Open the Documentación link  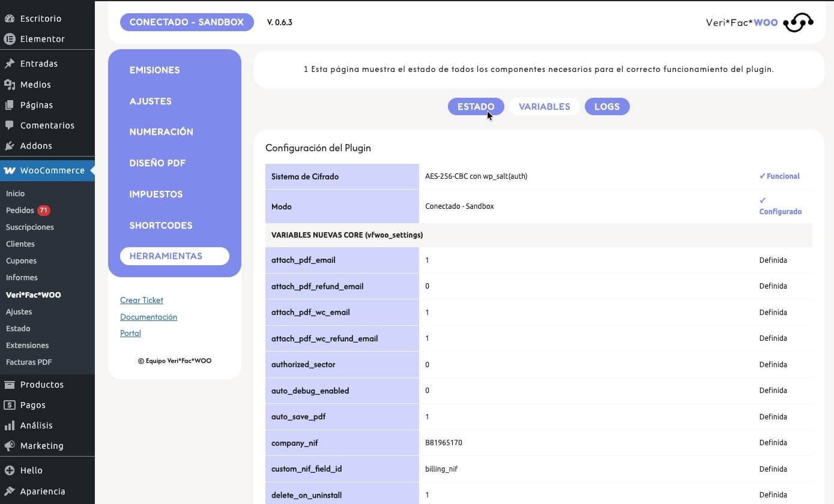pyautogui.click(x=148, y=317)
